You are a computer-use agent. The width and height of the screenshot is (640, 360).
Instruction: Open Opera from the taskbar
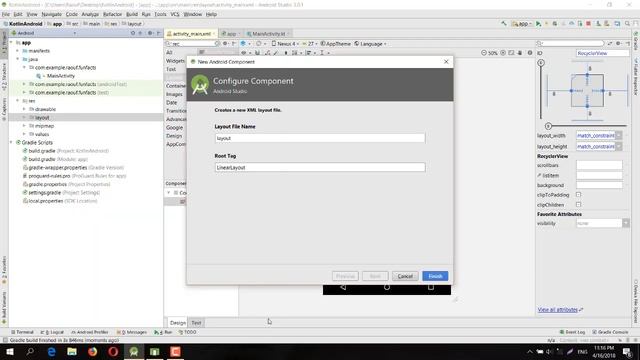click(x=113, y=351)
